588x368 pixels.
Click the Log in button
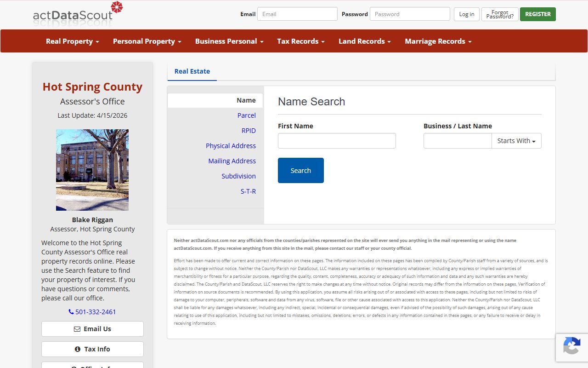pyautogui.click(x=467, y=14)
